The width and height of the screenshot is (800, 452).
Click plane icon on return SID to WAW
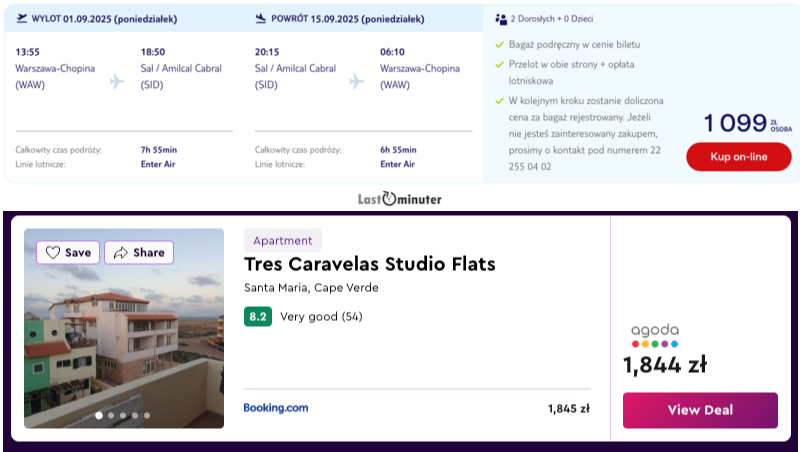357,81
